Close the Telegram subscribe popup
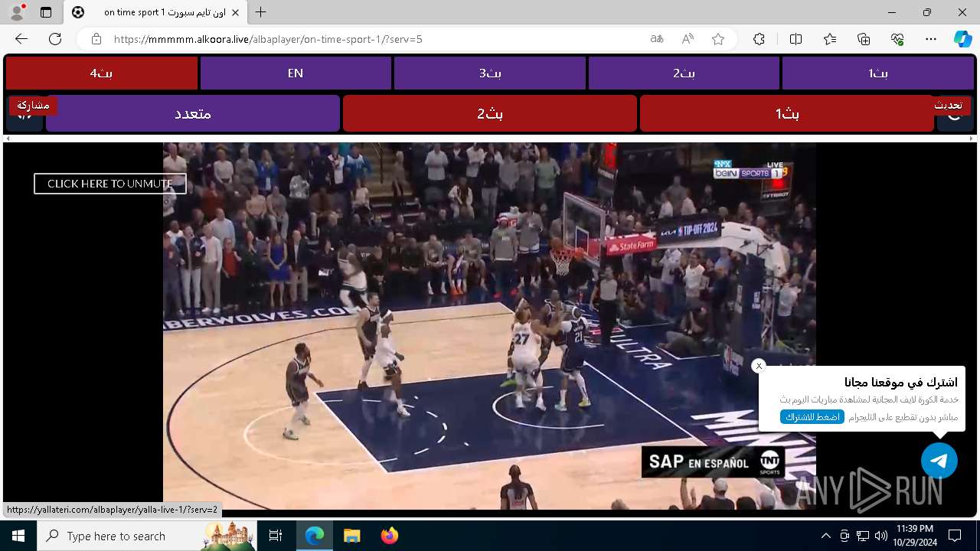This screenshot has height=551, width=980. 759,366
